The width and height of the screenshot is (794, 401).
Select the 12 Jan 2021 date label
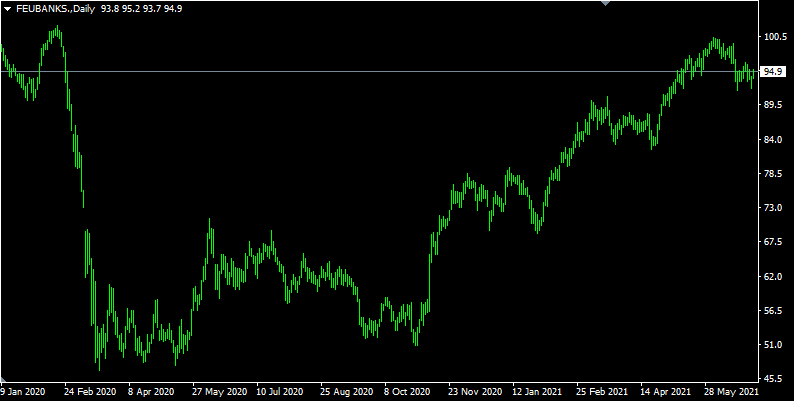(x=538, y=392)
